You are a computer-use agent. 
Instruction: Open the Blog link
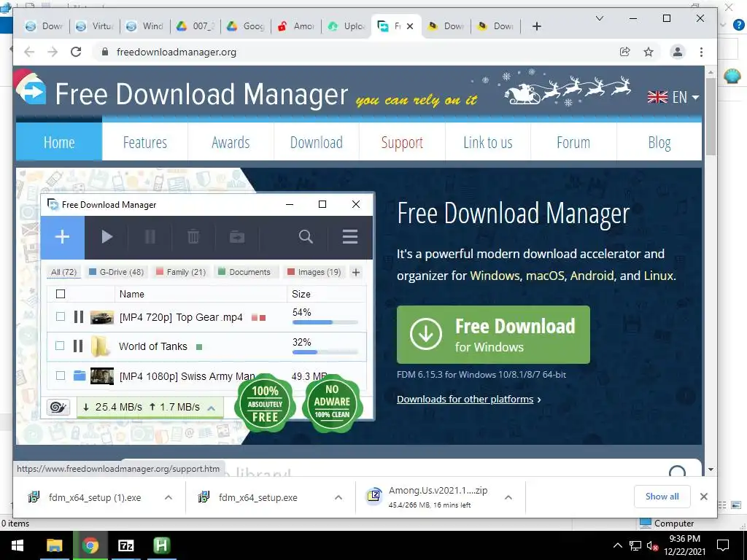pos(659,142)
